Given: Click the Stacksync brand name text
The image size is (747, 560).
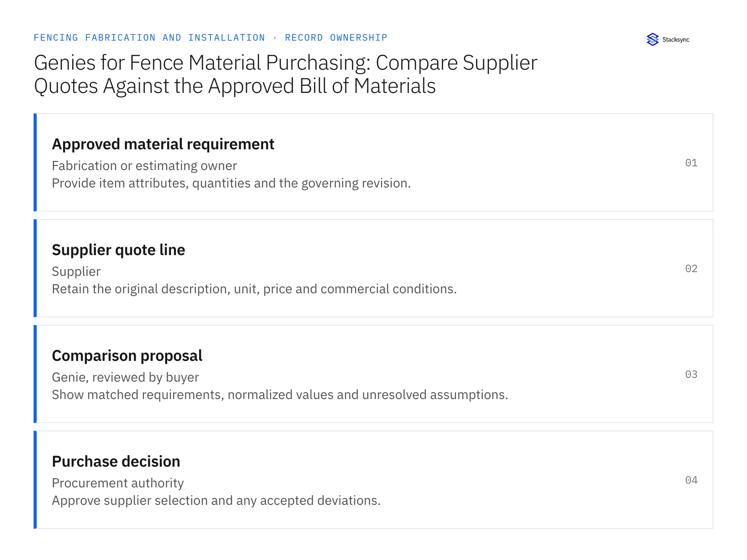Looking at the screenshot, I should pos(676,40).
